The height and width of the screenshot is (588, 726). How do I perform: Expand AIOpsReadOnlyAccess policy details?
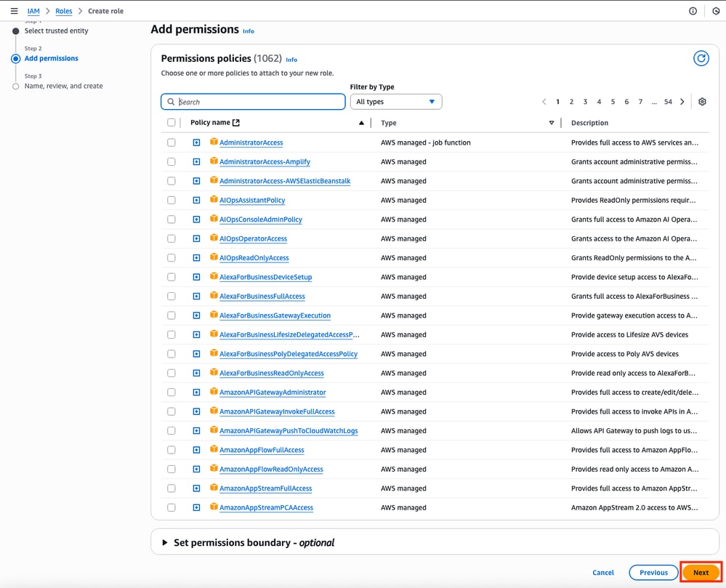pyautogui.click(x=196, y=258)
